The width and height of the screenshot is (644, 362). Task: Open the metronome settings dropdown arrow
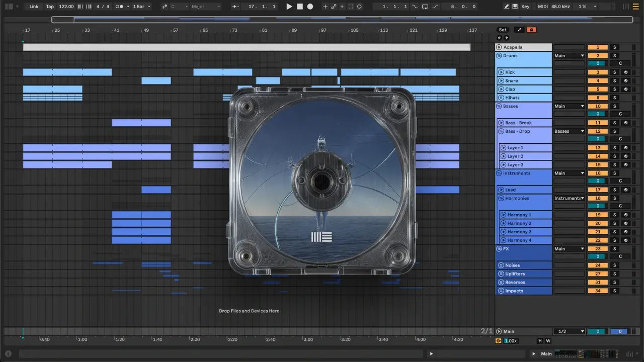pyautogui.click(x=128, y=7)
